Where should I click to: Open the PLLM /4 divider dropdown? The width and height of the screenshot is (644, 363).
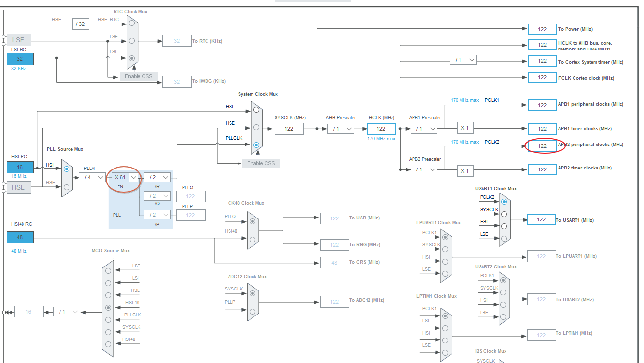92,177
